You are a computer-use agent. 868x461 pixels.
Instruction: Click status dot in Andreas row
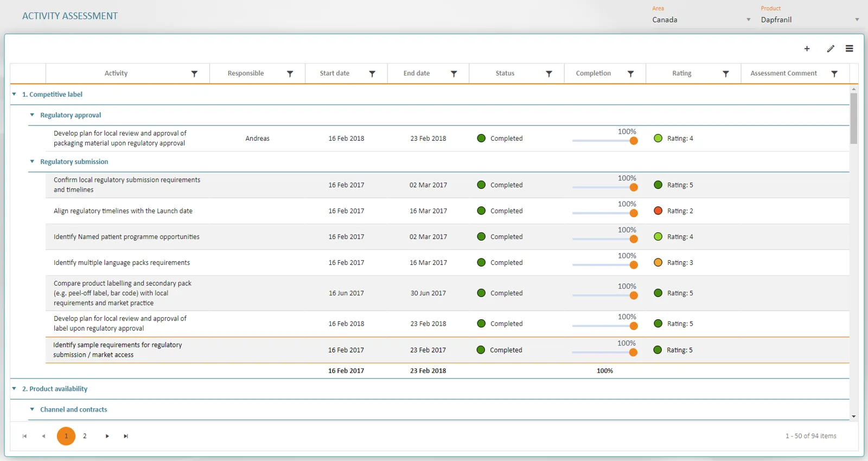pyautogui.click(x=481, y=138)
